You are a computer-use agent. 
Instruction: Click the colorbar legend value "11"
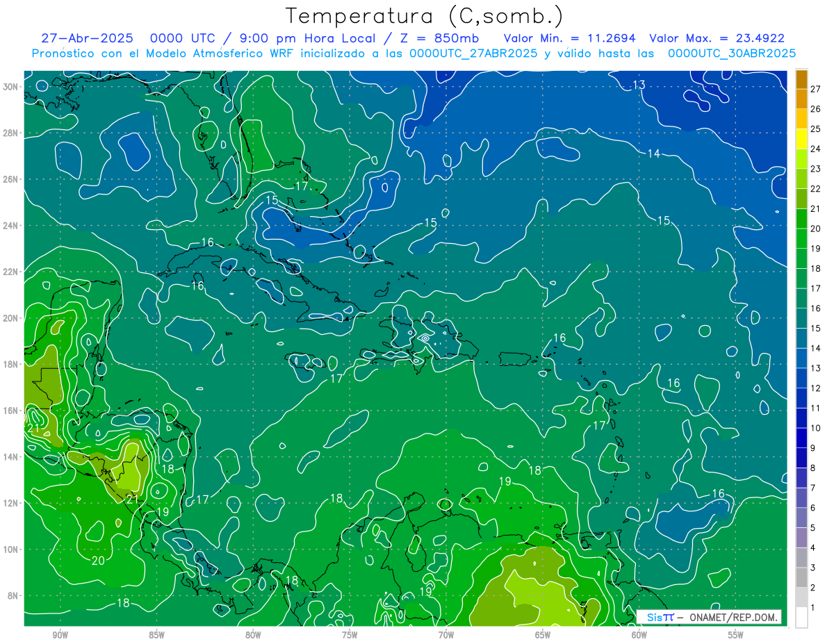coord(815,408)
